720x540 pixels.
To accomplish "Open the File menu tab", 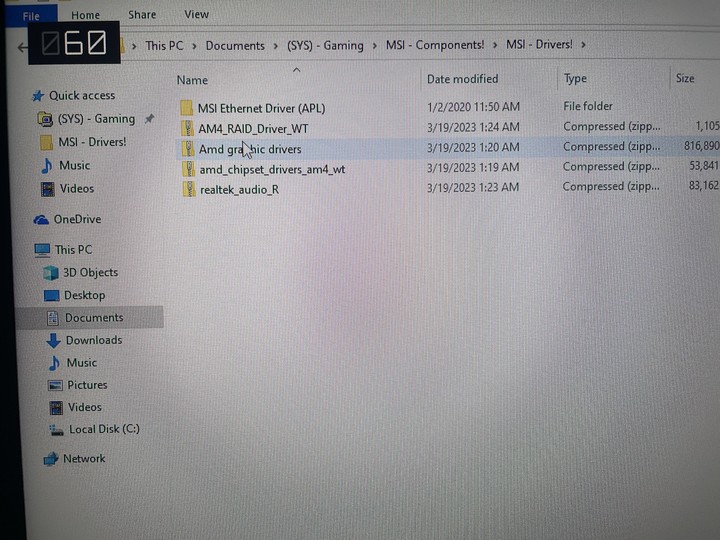I will pyautogui.click(x=31, y=16).
